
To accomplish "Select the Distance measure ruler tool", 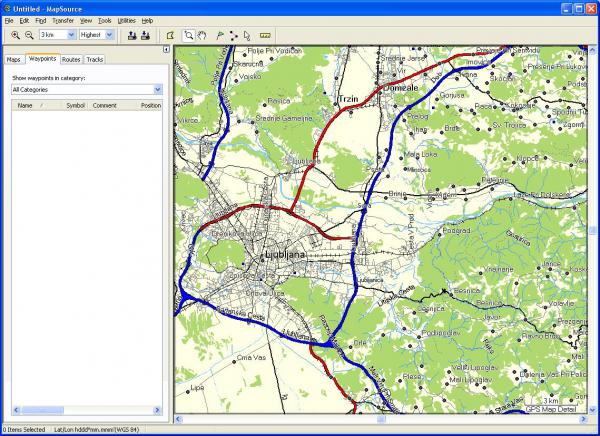I will coord(265,35).
